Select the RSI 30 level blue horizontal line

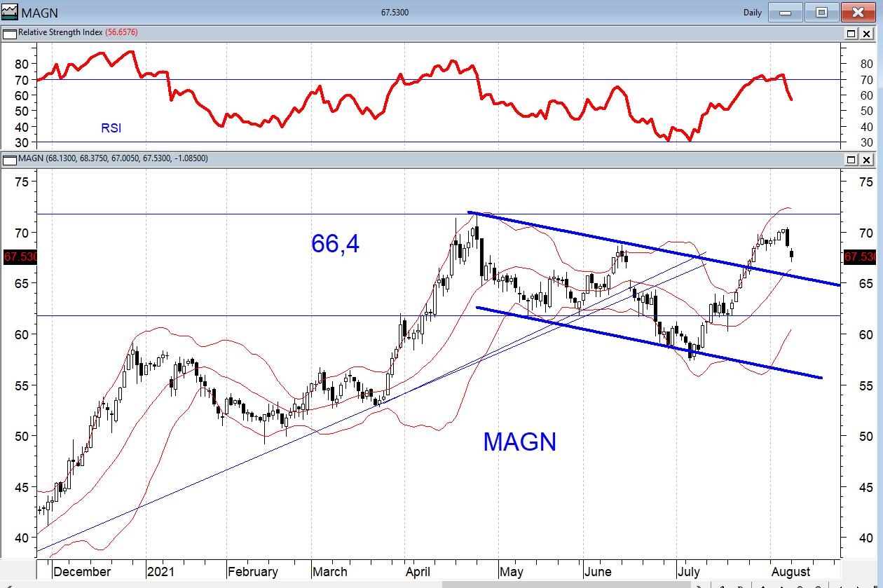coord(438,142)
